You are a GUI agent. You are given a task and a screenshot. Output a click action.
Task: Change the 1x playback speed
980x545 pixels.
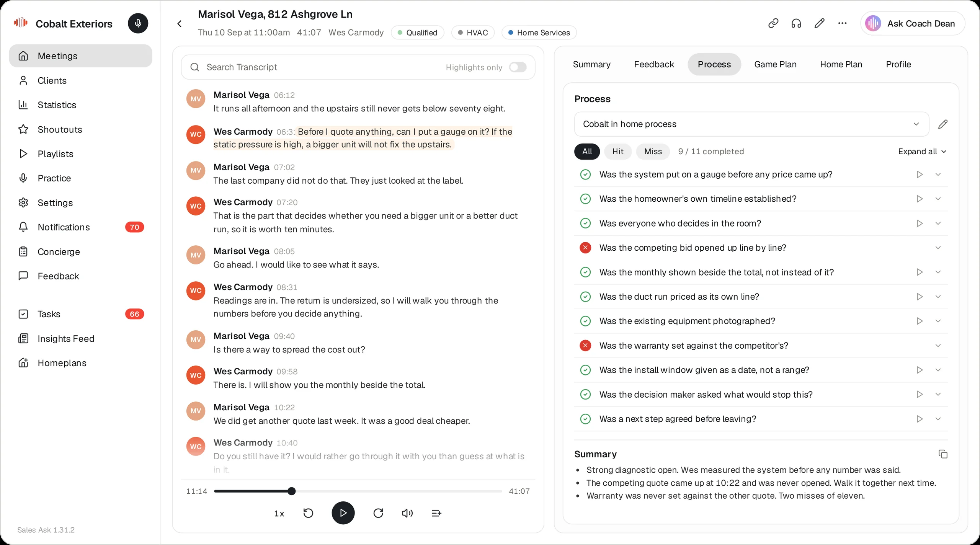click(279, 513)
